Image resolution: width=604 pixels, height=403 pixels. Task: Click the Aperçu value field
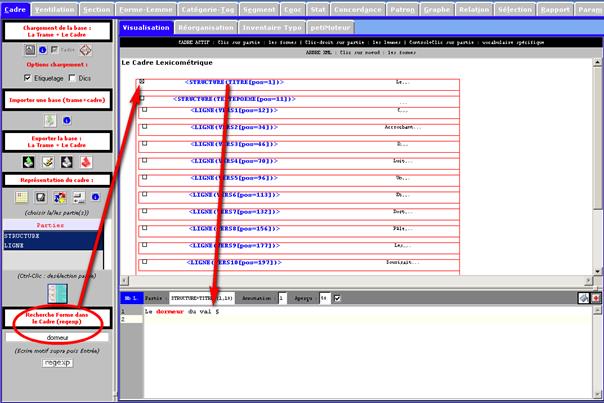click(325, 298)
